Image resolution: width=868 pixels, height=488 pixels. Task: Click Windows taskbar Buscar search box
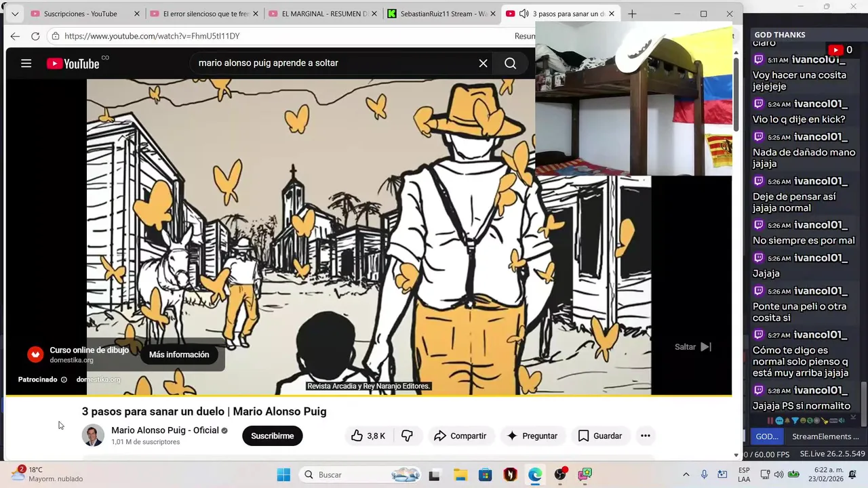(x=361, y=474)
